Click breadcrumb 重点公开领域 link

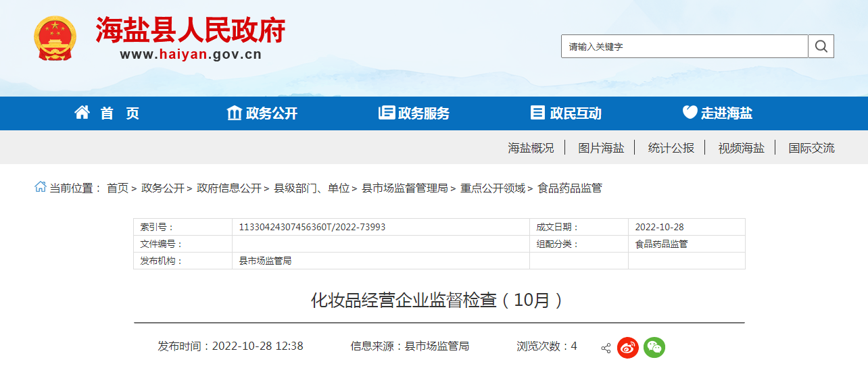click(493, 188)
